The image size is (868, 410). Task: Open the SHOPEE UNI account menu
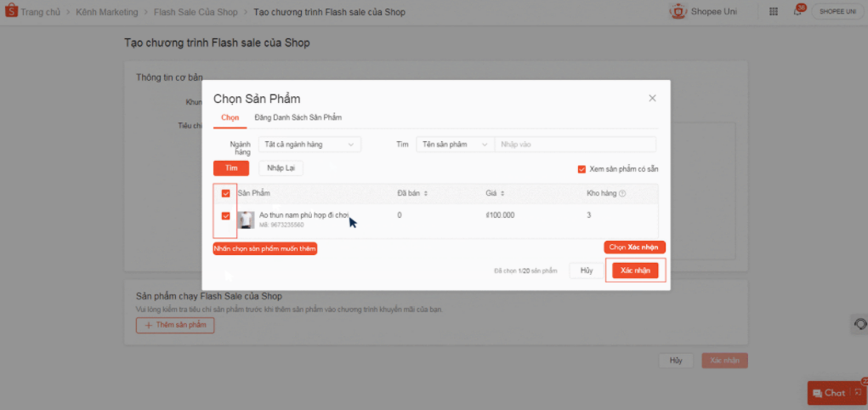tap(837, 12)
